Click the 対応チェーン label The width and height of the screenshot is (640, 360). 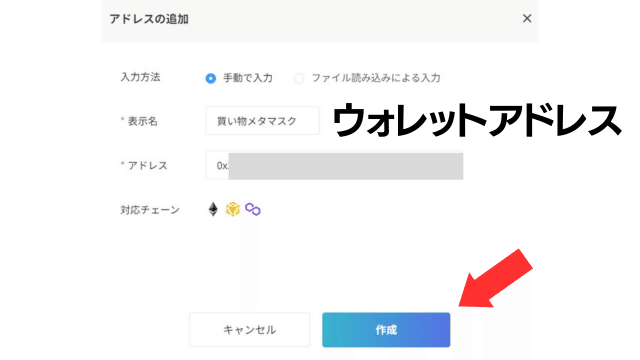click(x=150, y=210)
